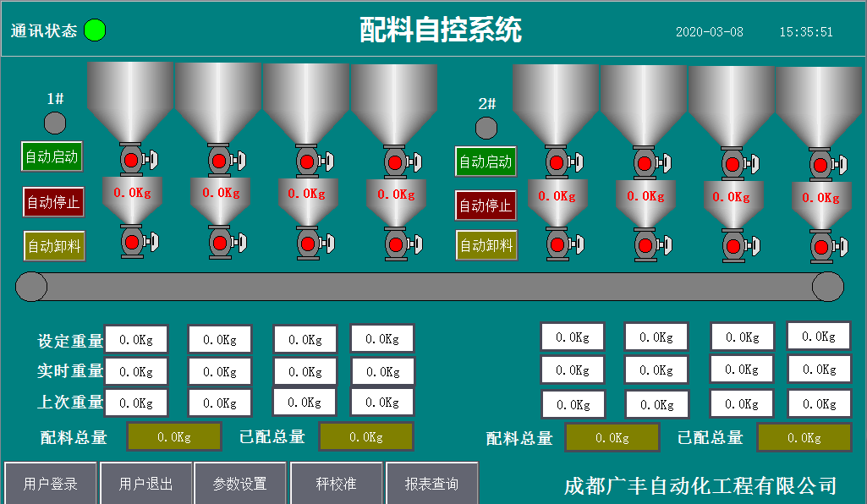Open the 报表查询 page
This screenshot has width=867, height=504.
coord(431,484)
